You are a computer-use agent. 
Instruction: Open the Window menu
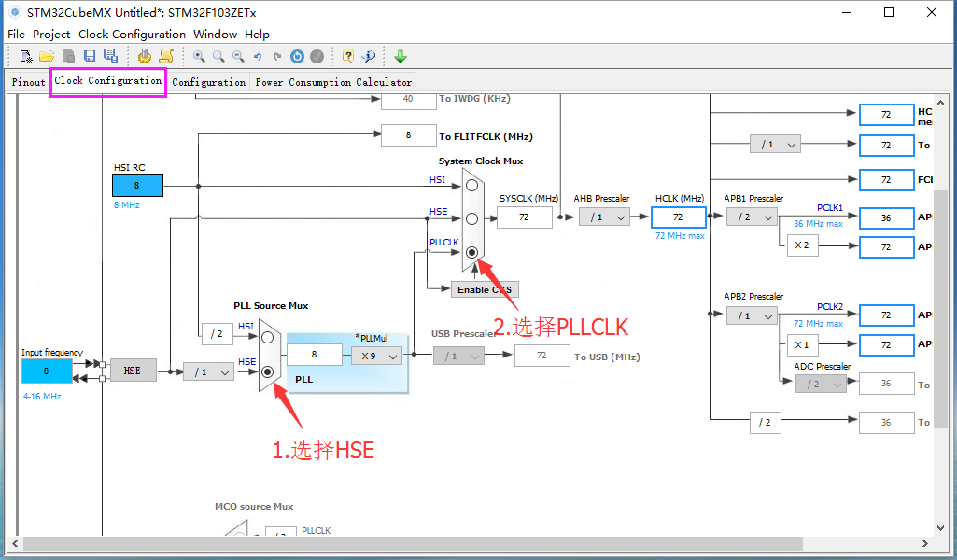[x=215, y=35]
